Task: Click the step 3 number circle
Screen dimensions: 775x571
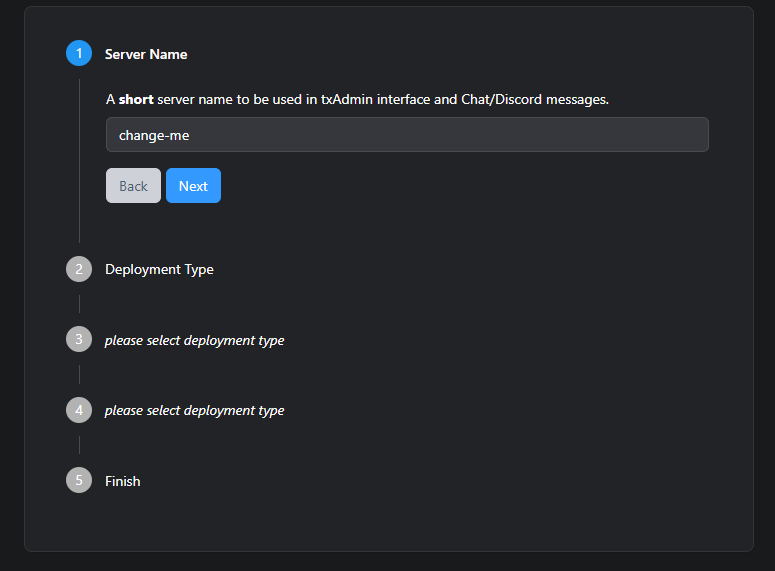Action: [79, 340]
